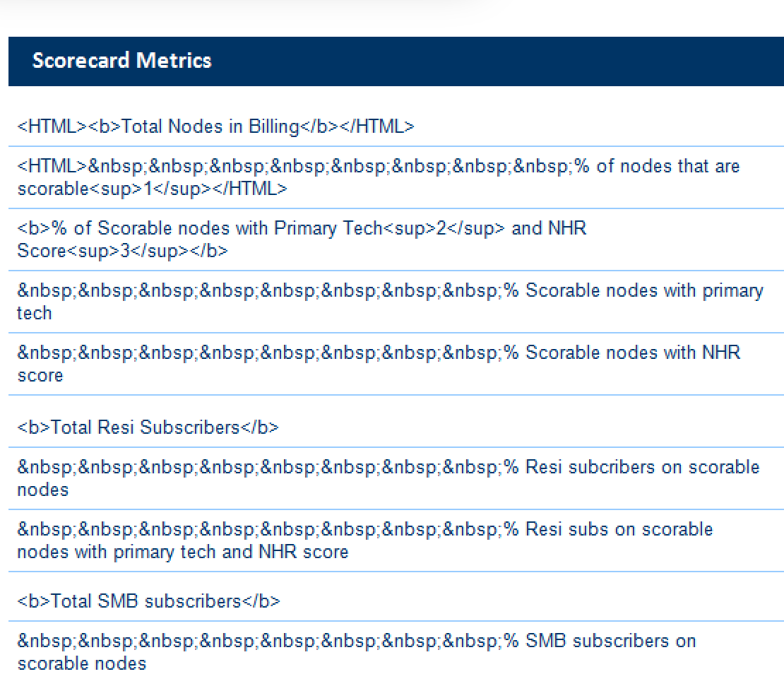Click the nbsp indent text before % SMB subscribers
This screenshot has width=784, height=674.
tap(259, 642)
